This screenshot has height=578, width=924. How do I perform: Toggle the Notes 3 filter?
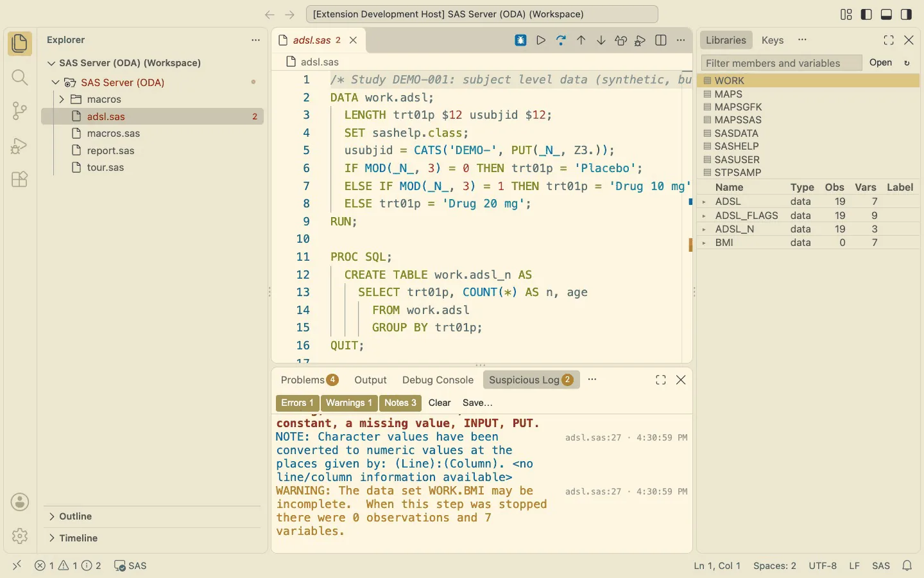400,403
